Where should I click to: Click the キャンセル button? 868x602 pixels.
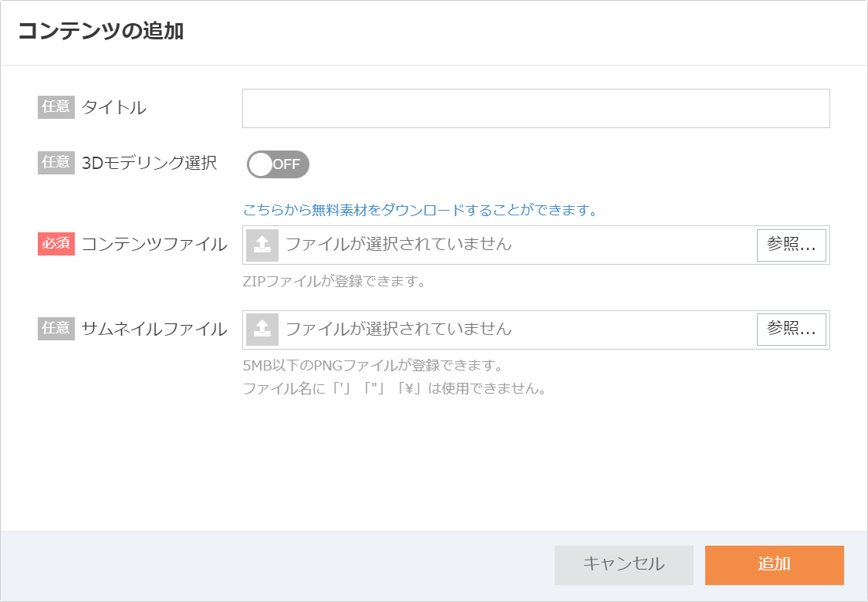pyautogui.click(x=623, y=564)
